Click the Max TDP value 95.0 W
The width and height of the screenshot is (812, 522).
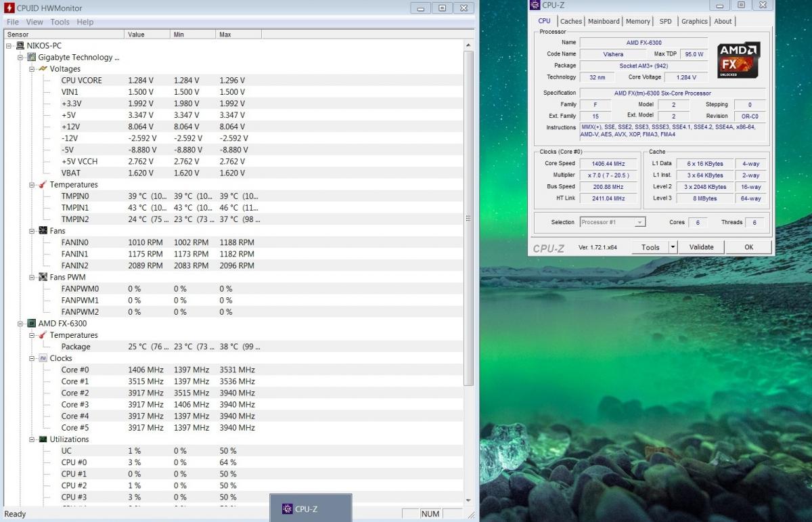pos(694,54)
